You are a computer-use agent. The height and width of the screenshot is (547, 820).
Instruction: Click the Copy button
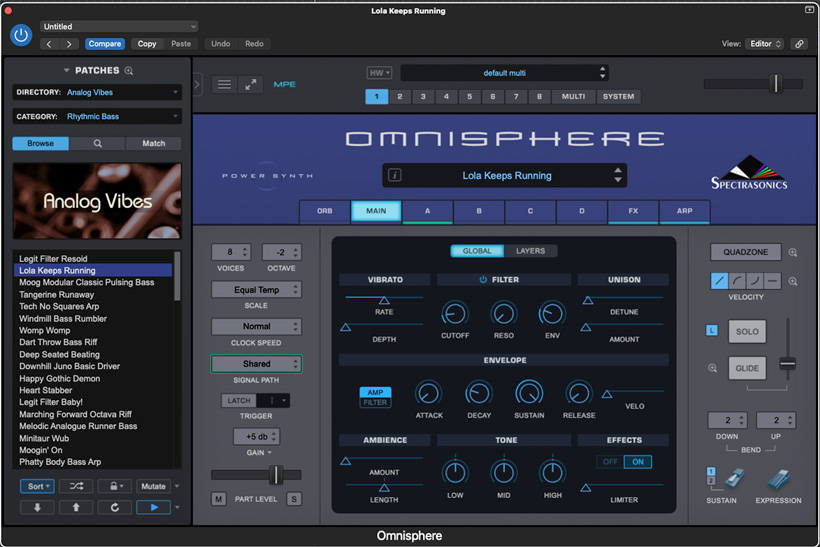147,44
